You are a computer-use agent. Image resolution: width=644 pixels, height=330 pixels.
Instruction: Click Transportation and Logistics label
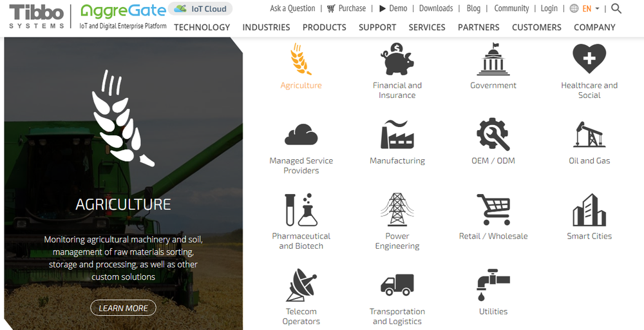click(397, 316)
